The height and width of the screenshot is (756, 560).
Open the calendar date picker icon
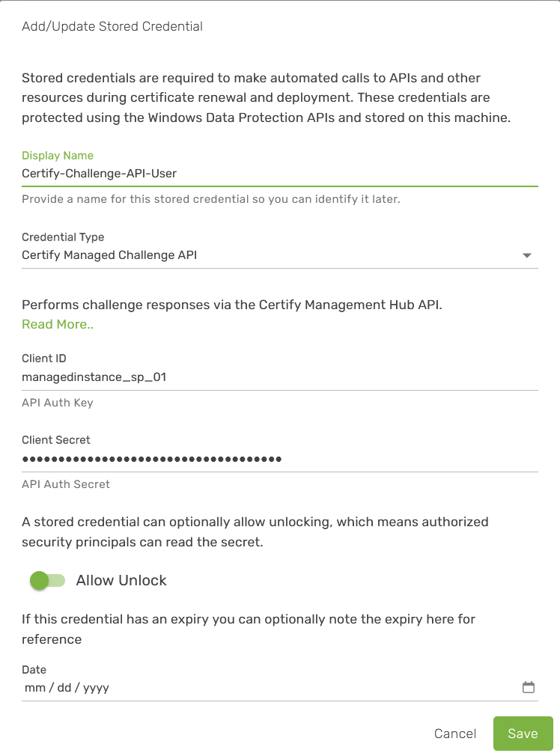(528, 687)
